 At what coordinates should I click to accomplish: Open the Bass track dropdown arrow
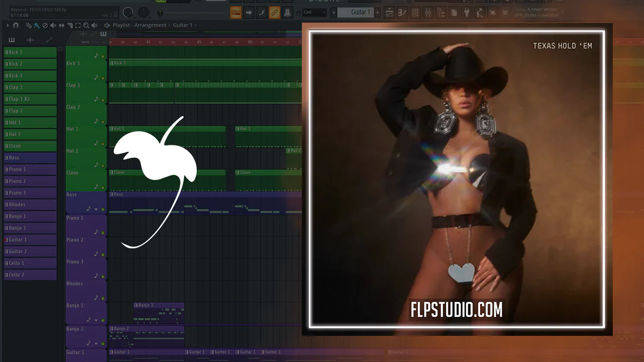[96, 209]
